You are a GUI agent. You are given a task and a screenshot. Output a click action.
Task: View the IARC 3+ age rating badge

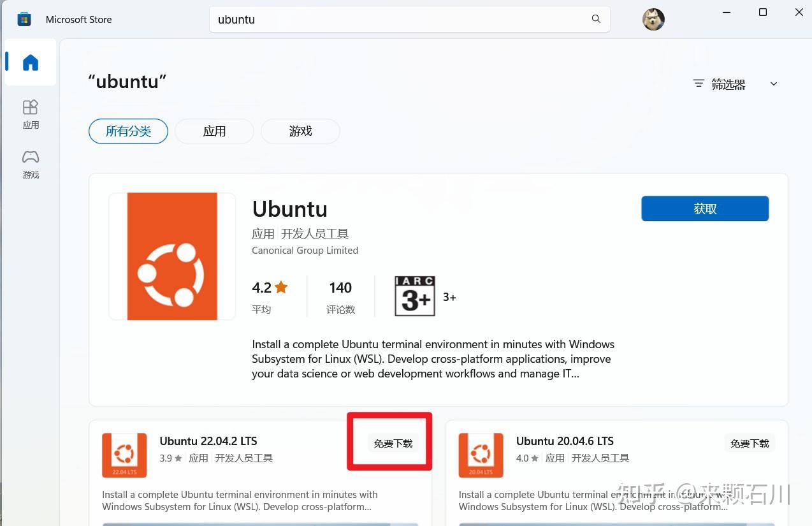coord(414,295)
